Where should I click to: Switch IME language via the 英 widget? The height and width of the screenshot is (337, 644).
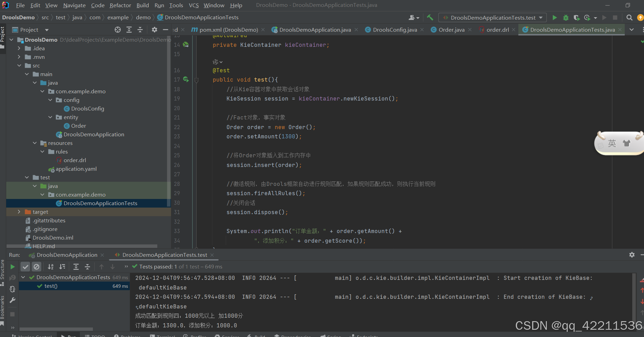click(612, 143)
